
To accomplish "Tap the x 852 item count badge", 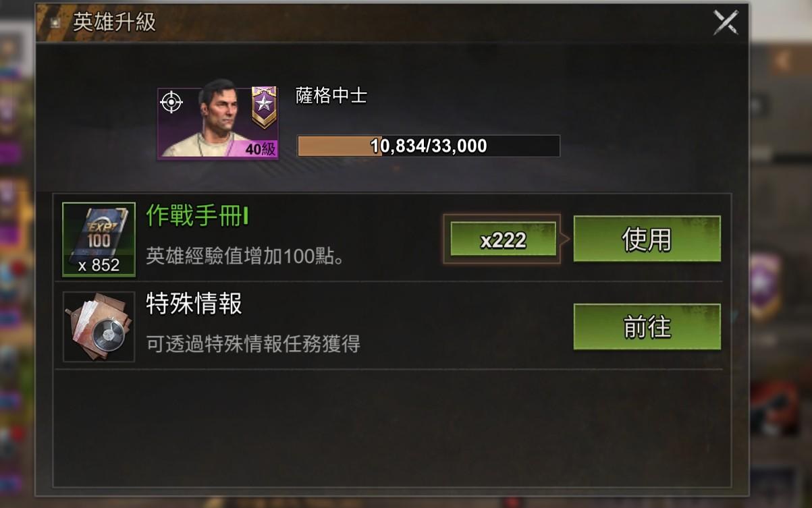I will (x=99, y=266).
